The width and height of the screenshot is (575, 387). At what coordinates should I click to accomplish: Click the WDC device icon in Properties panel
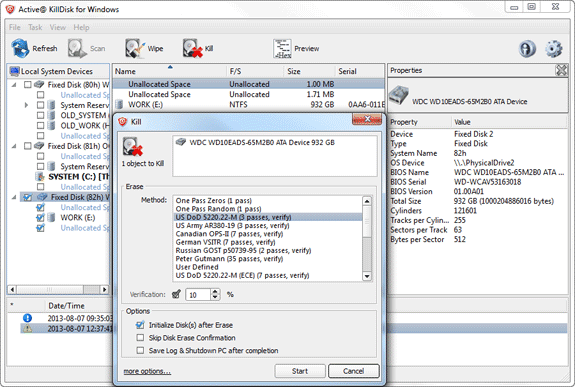pyautogui.click(x=399, y=95)
